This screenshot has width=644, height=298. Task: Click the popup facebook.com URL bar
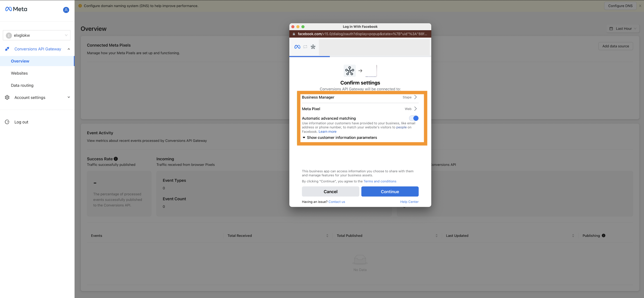pos(360,34)
